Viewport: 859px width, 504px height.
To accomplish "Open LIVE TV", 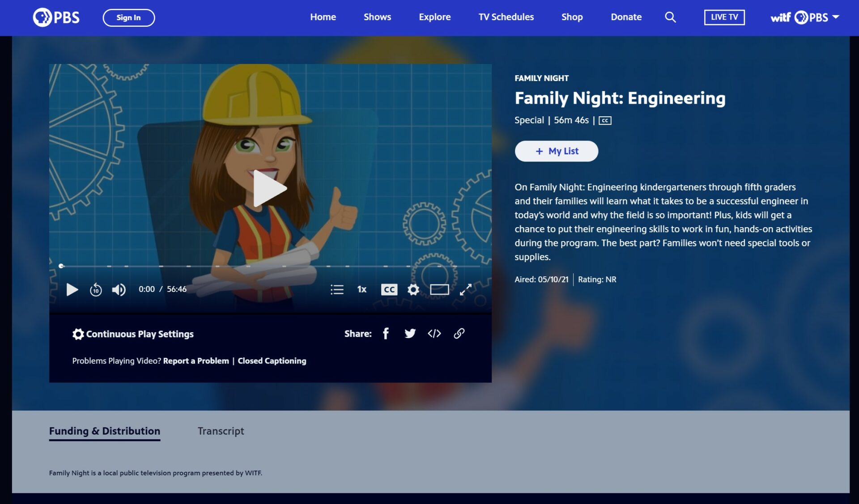I will (724, 17).
